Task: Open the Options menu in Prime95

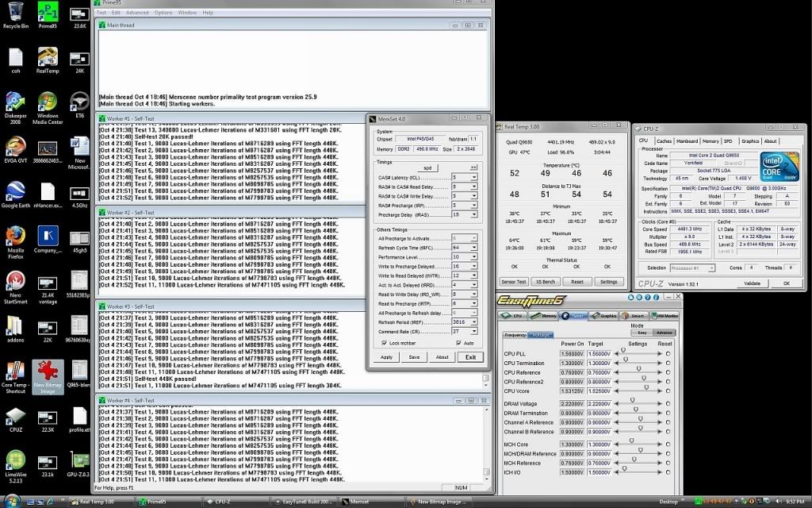Action: tap(163, 13)
